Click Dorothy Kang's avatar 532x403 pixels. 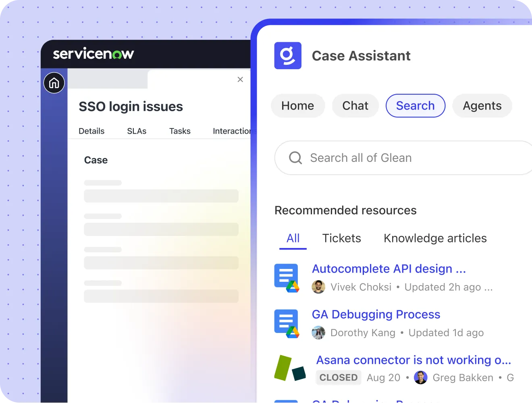click(318, 333)
